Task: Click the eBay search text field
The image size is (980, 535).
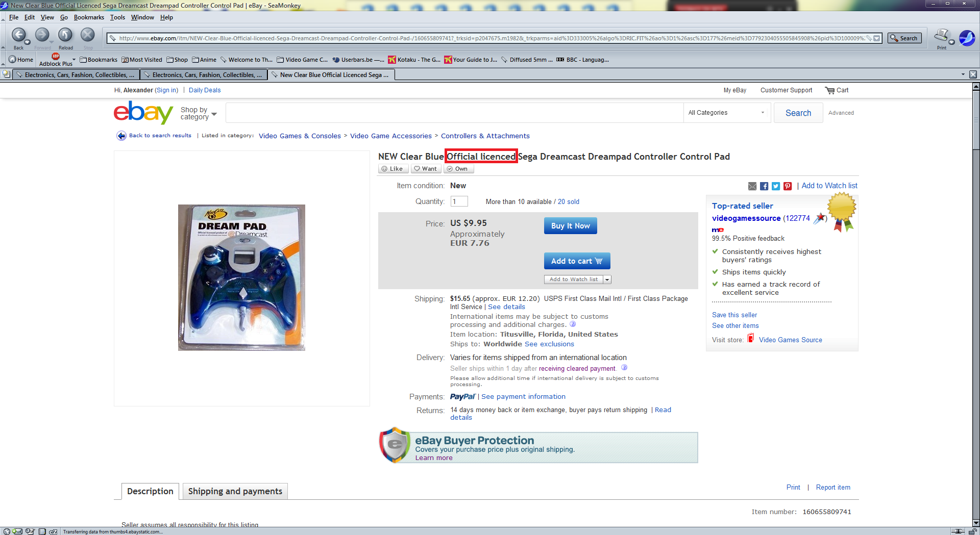Action: click(454, 113)
